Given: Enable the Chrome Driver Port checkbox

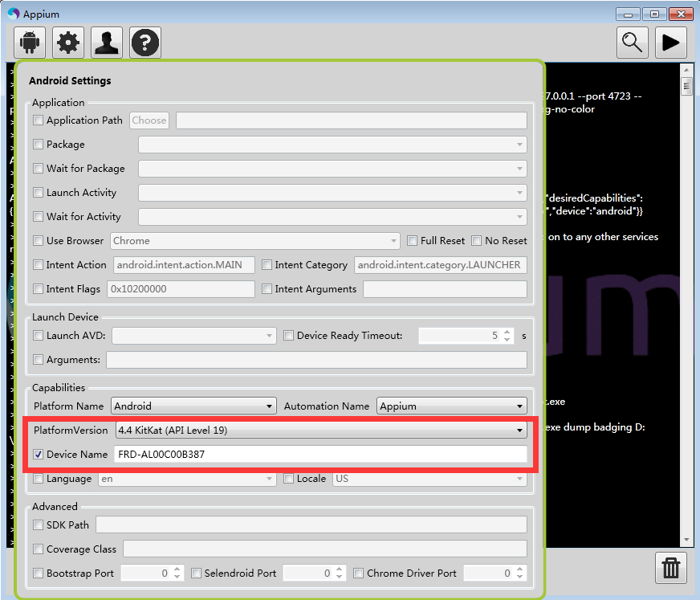Looking at the screenshot, I should coord(359,573).
